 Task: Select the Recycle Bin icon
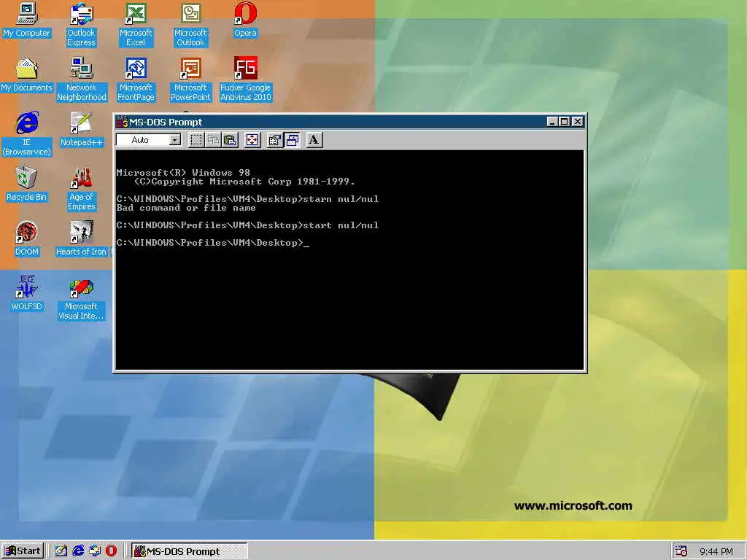coord(26,184)
